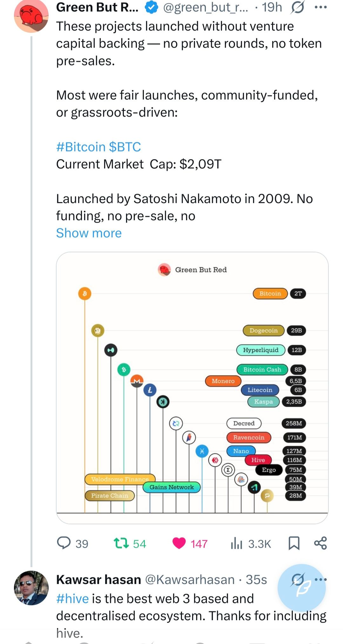
Task: Unlike the post with the pink heart
Action: (179, 543)
